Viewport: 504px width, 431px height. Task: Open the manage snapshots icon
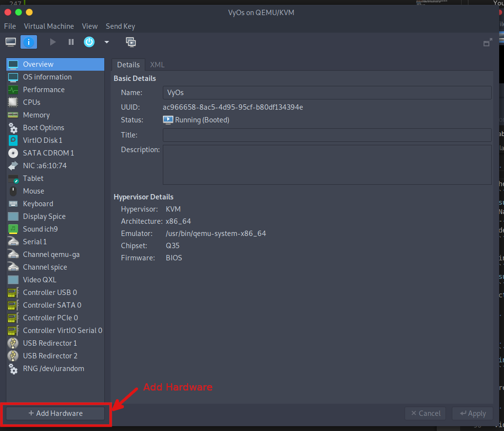(131, 42)
